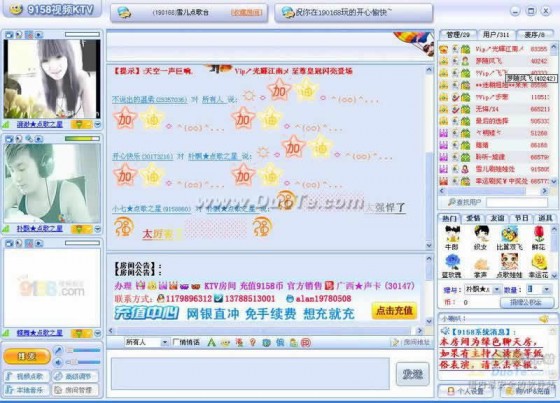Click the 9158 smiley logo in title bar
This screenshot has width=560, height=403.
pyautogui.click(x=16, y=9)
